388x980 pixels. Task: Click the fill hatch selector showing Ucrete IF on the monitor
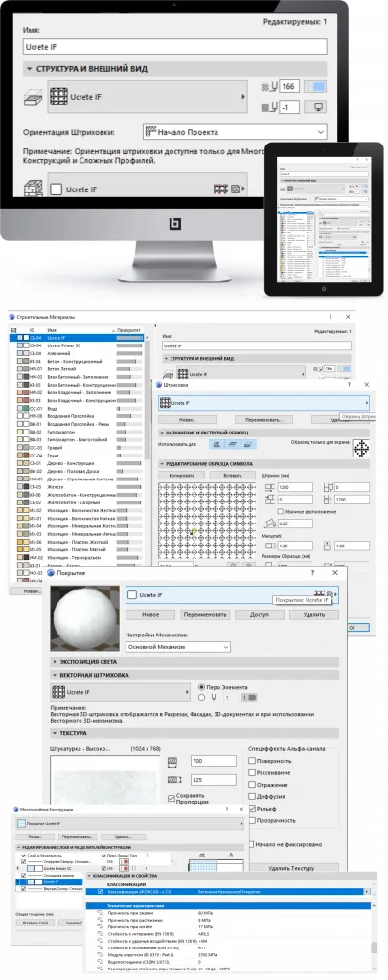point(148,97)
